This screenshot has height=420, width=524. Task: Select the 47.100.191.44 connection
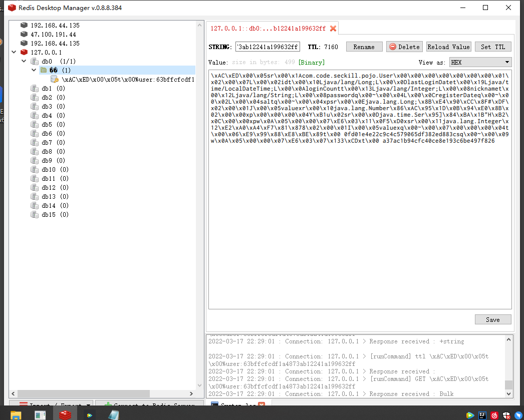53,34
